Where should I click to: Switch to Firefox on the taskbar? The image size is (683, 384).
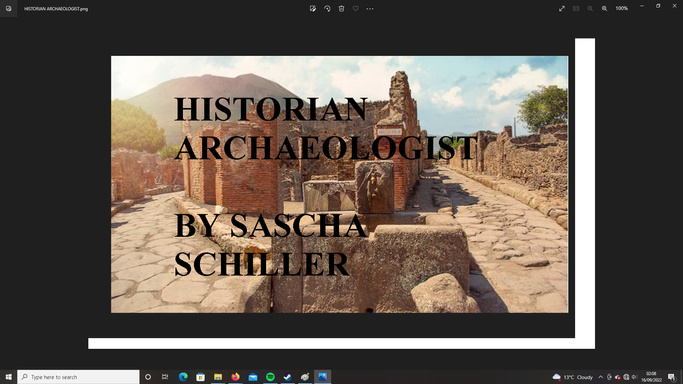tap(235, 377)
